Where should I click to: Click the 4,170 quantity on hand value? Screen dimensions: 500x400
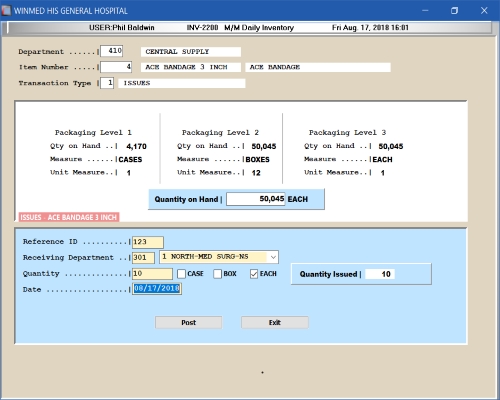[136, 146]
